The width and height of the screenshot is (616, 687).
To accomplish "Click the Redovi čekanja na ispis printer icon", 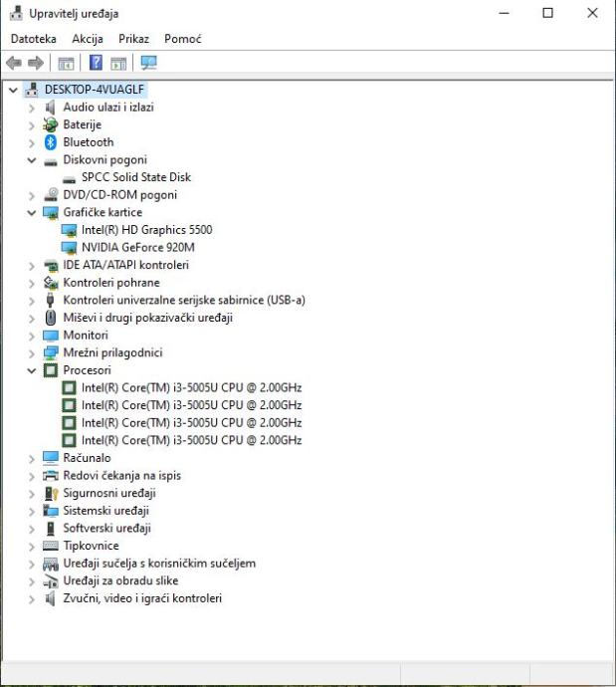I will click(51, 475).
